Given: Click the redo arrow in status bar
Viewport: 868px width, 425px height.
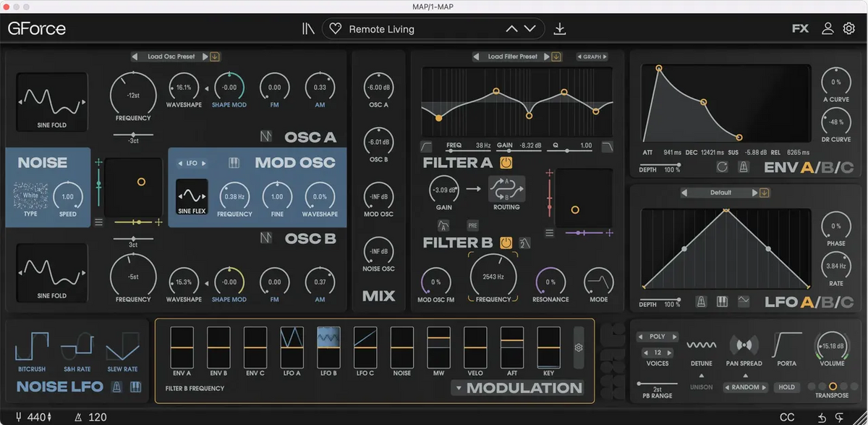Looking at the screenshot, I should (x=839, y=417).
